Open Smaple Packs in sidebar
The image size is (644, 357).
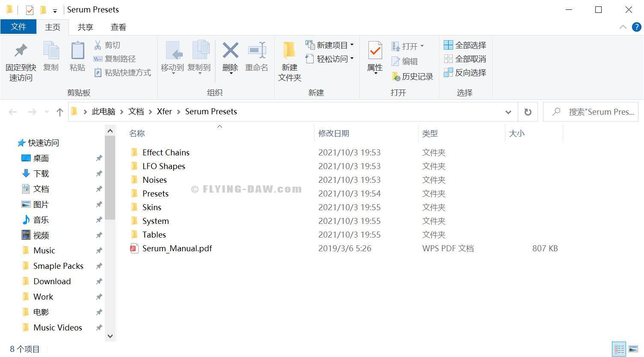pos(58,266)
